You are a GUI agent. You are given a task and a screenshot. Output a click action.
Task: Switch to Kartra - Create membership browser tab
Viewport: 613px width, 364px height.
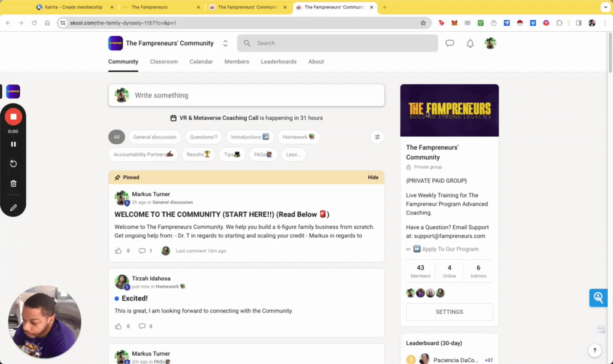point(75,7)
